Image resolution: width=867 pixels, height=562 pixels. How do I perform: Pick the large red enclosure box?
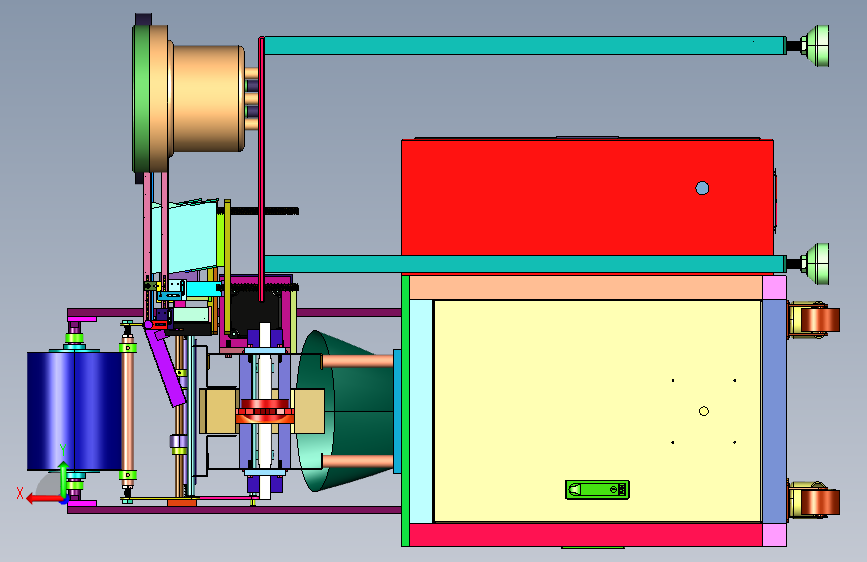tap(587, 197)
